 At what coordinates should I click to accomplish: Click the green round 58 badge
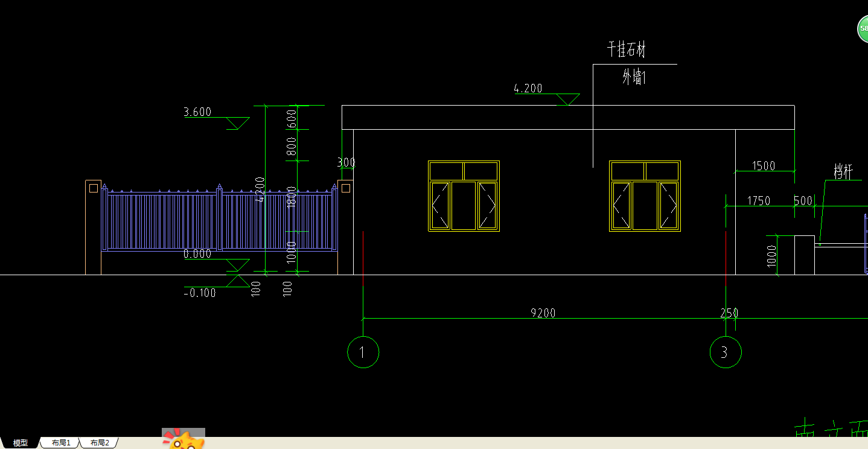tap(863, 29)
